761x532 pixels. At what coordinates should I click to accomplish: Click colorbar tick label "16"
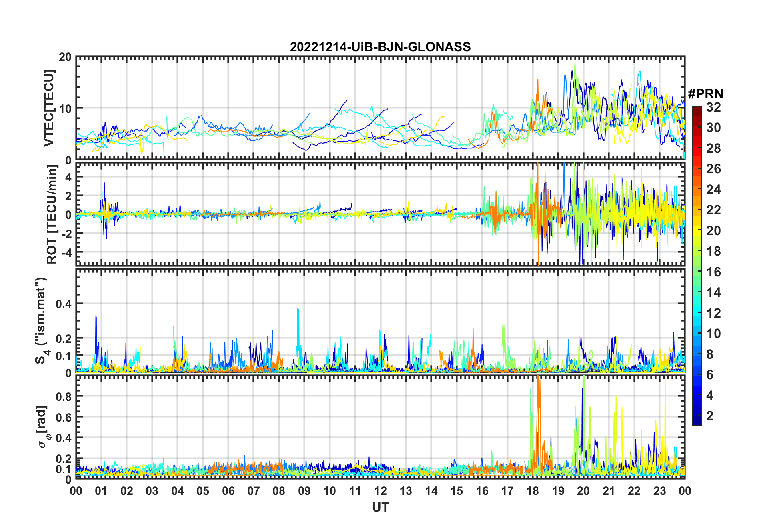[x=713, y=272]
